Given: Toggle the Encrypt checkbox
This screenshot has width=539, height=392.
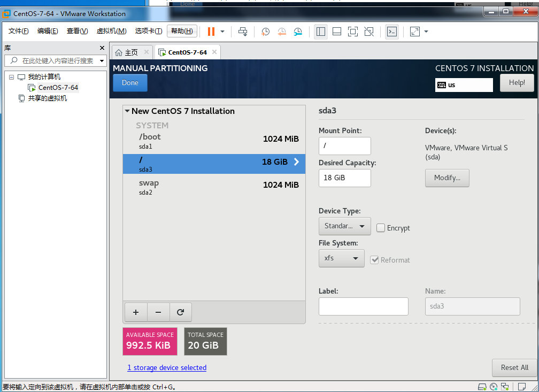Looking at the screenshot, I should coord(381,228).
